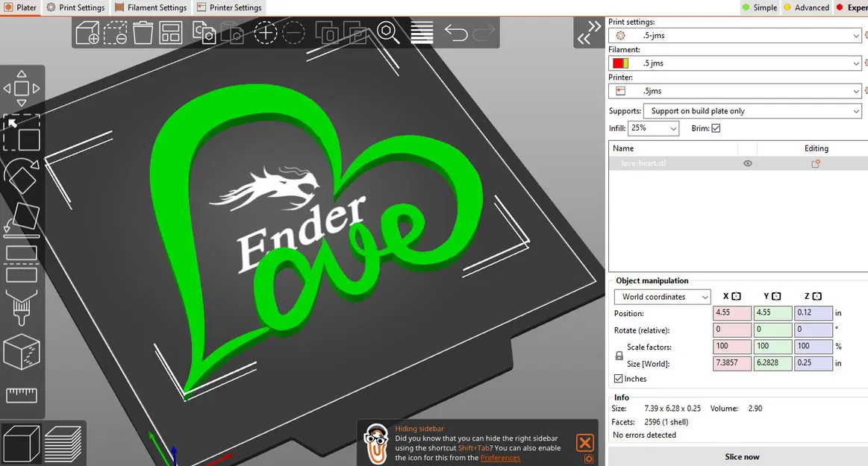Open the Infill 25% dropdown
This screenshot has height=466, width=868.
pos(653,128)
